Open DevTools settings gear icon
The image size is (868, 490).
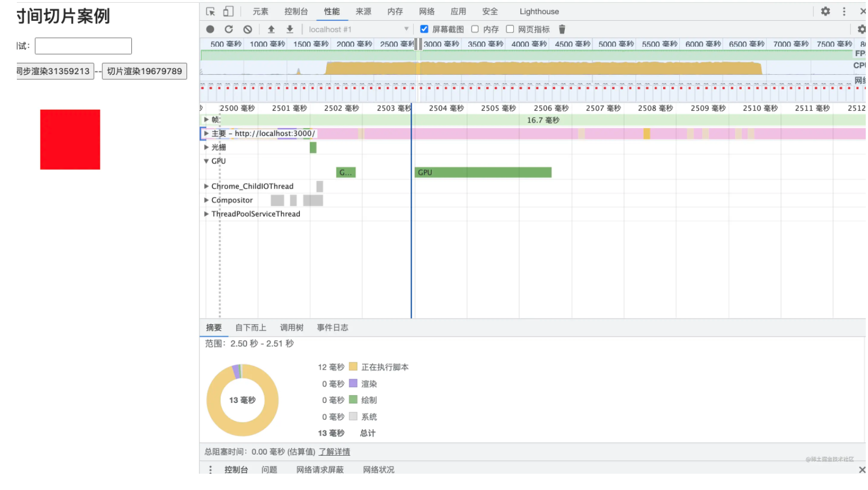pyautogui.click(x=825, y=11)
